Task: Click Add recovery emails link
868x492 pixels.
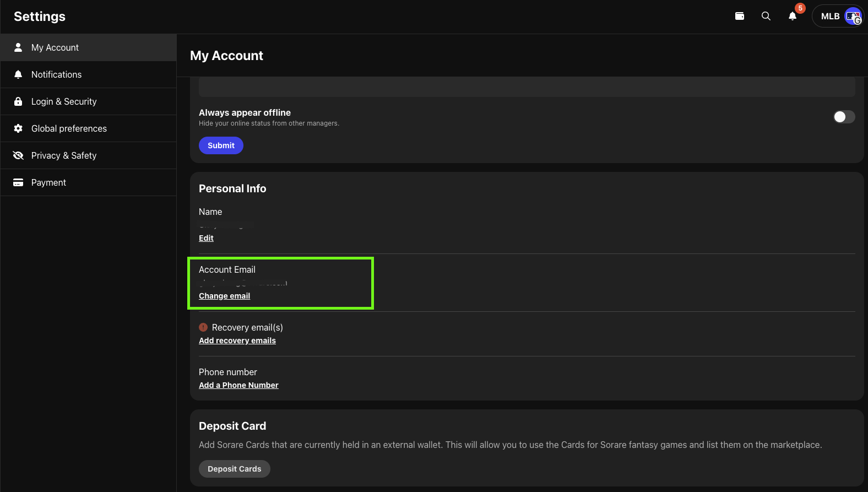Action: click(237, 340)
